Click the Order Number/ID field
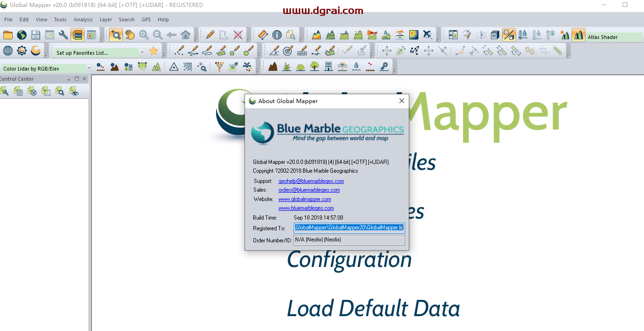The width and height of the screenshot is (644, 331). click(349, 240)
